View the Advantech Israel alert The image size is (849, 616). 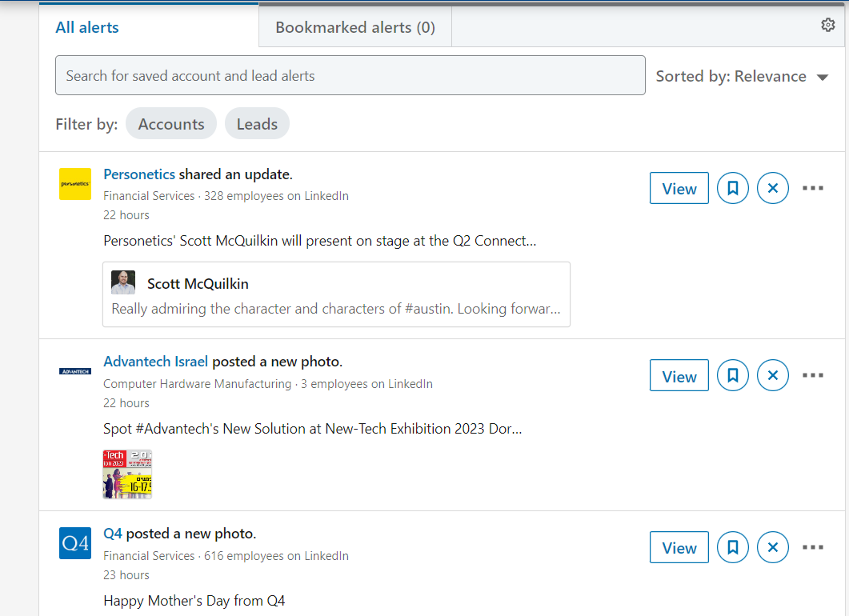[679, 376]
